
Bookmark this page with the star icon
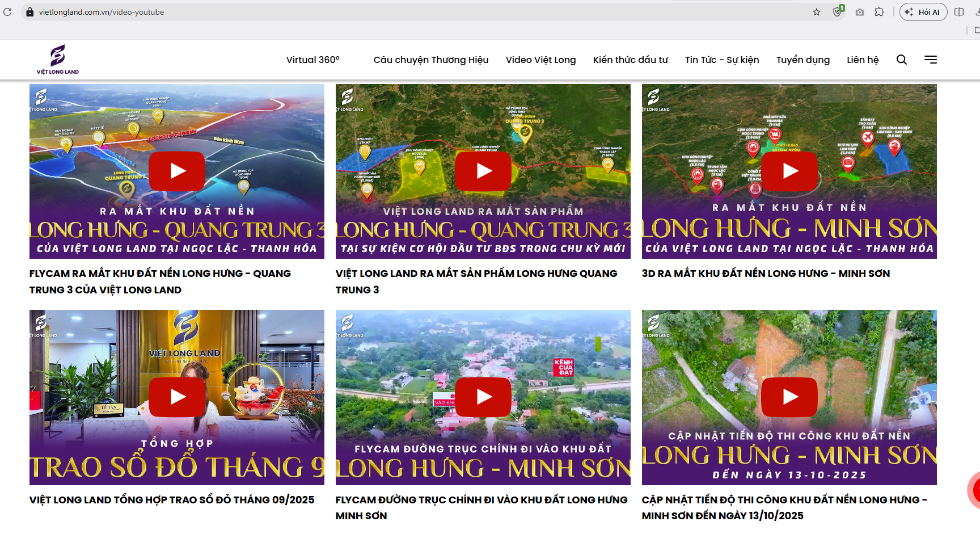[x=817, y=12]
